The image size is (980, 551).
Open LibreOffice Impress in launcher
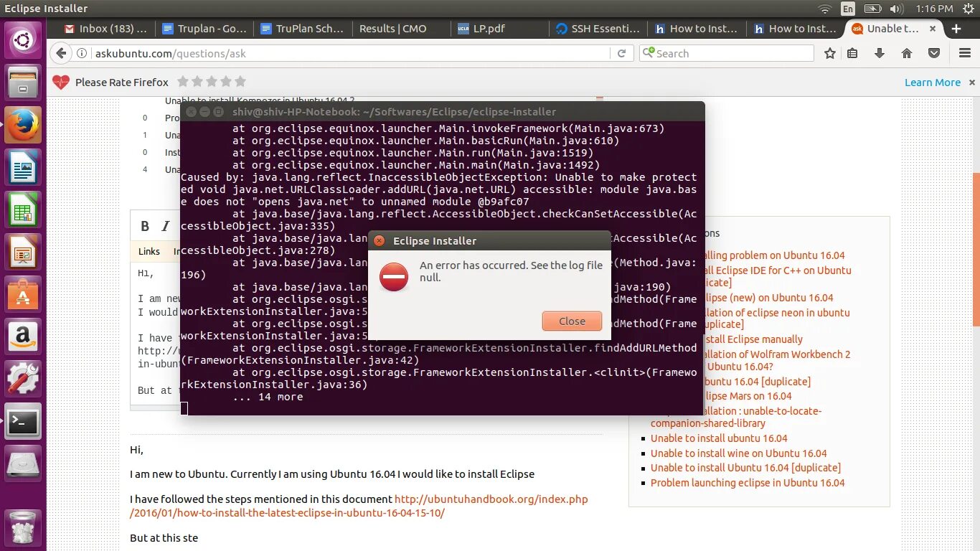click(x=23, y=253)
